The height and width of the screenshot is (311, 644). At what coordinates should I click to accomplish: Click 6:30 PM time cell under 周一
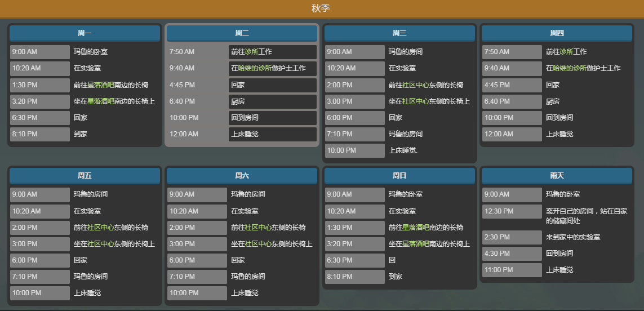pos(40,118)
